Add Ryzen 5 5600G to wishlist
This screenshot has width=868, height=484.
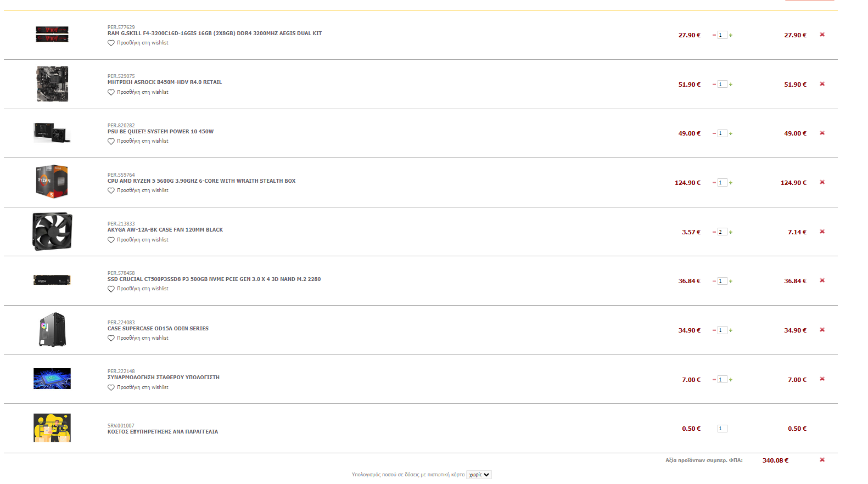click(138, 190)
